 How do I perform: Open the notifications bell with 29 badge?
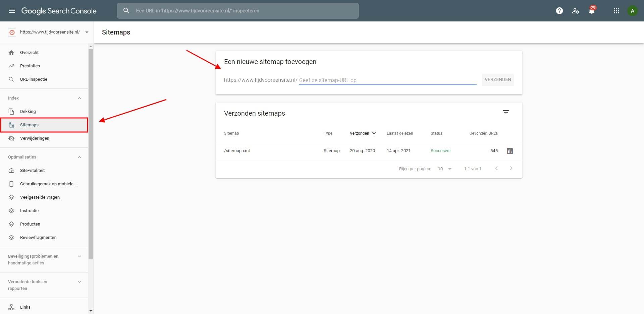(592, 10)
